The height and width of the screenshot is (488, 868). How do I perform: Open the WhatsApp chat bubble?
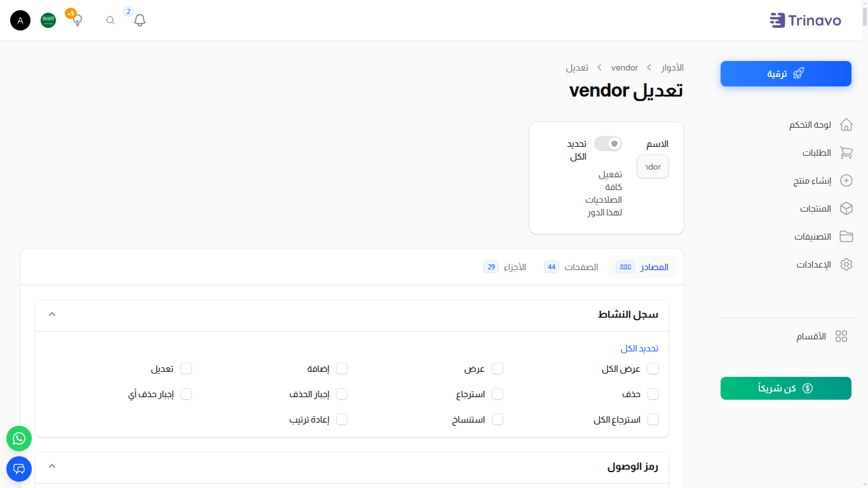coord(19,438)
